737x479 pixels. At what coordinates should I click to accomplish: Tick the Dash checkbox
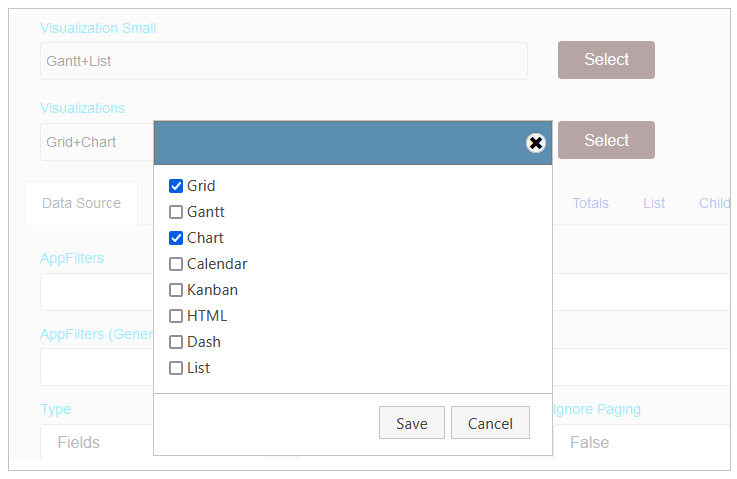click(176, 342)
